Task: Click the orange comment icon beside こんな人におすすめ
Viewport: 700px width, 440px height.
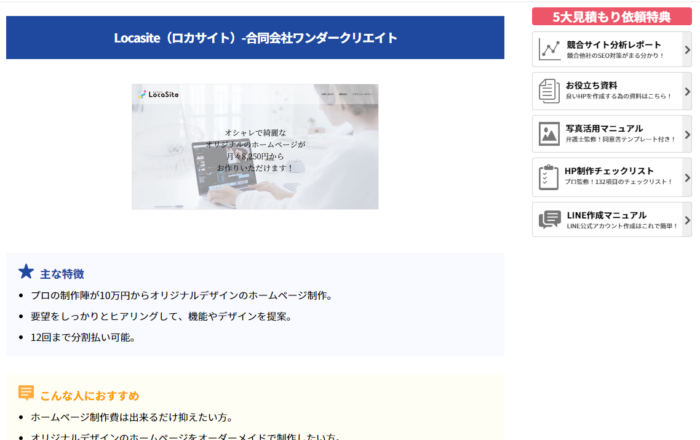Action: [26, 394]
